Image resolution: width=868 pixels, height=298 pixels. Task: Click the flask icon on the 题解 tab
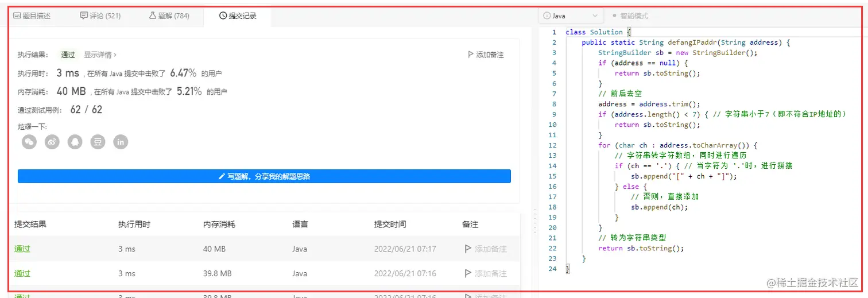click(153, 16)
